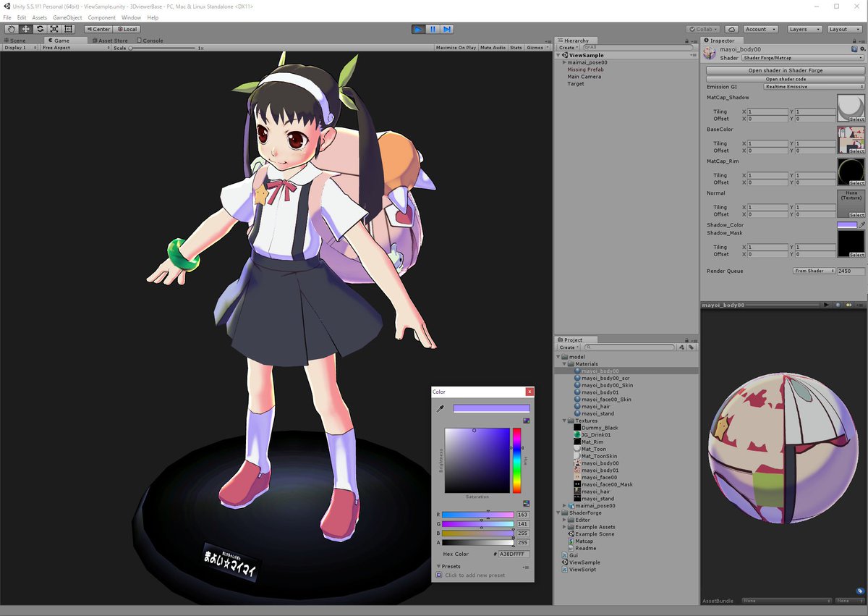Open the Inspector gear settings icon
The width and height of the screenshot is (868, 616).
pyautogui.click(x=862, y=49)
